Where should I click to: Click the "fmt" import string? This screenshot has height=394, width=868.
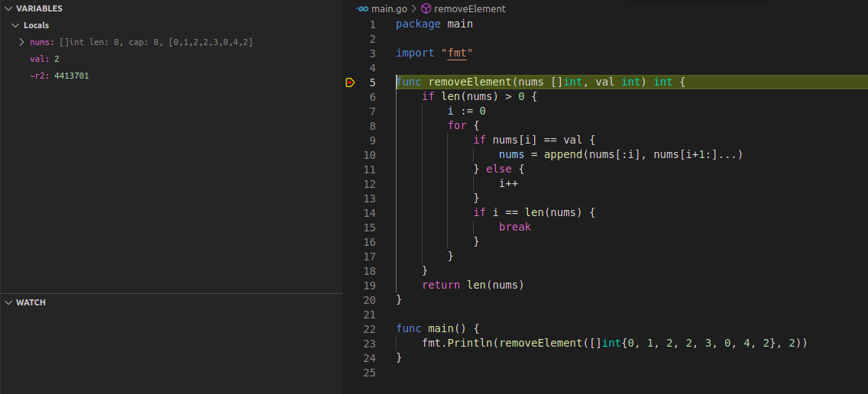pos(457,53)
